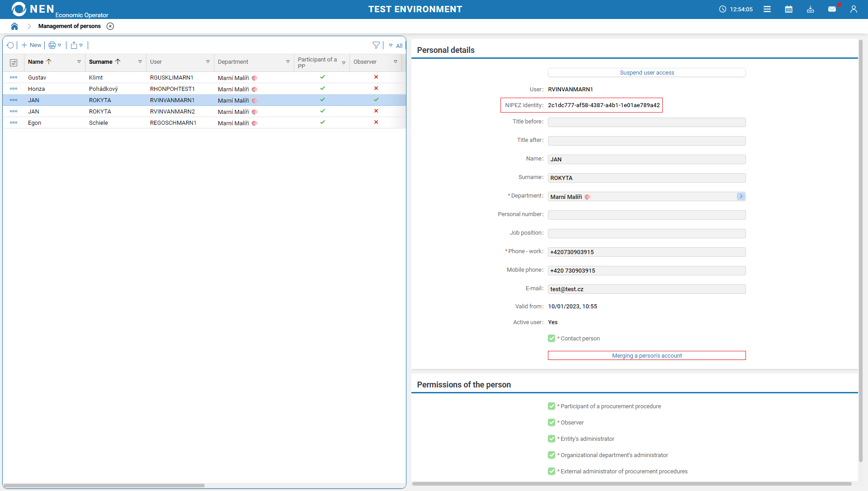Open the export share icon menu
This screenshot has width=868, height=491.
76,45
